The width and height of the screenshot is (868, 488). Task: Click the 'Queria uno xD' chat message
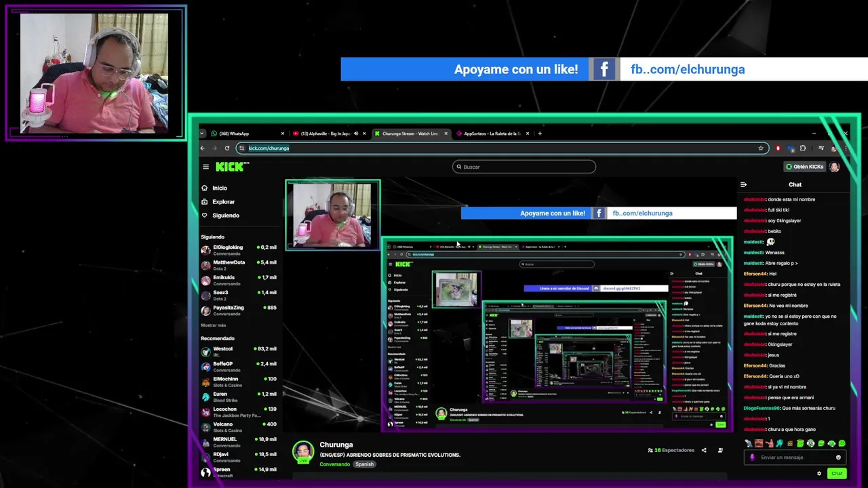(783, 376)
